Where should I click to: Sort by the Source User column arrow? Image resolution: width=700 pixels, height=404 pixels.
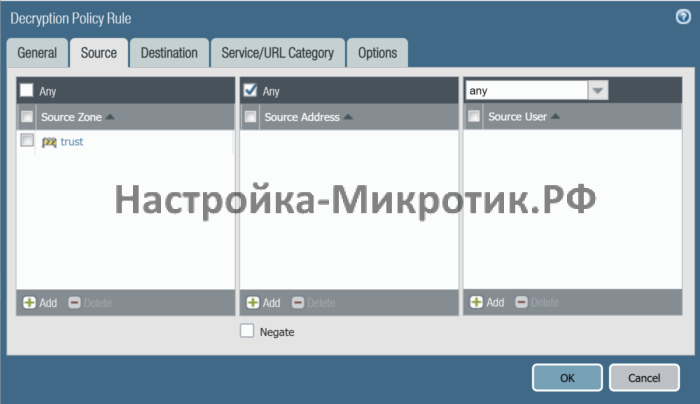(555, 116)
